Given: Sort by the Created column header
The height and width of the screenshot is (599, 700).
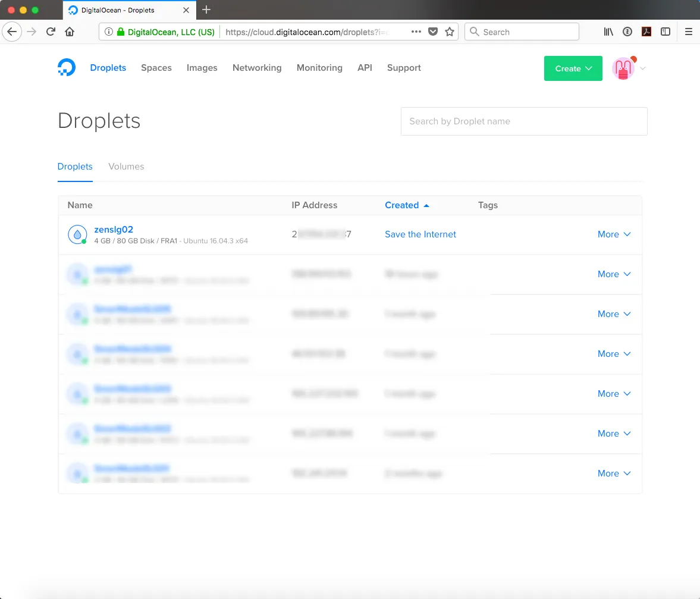Looking at the screenshot, I should click(x=407, y=205).
